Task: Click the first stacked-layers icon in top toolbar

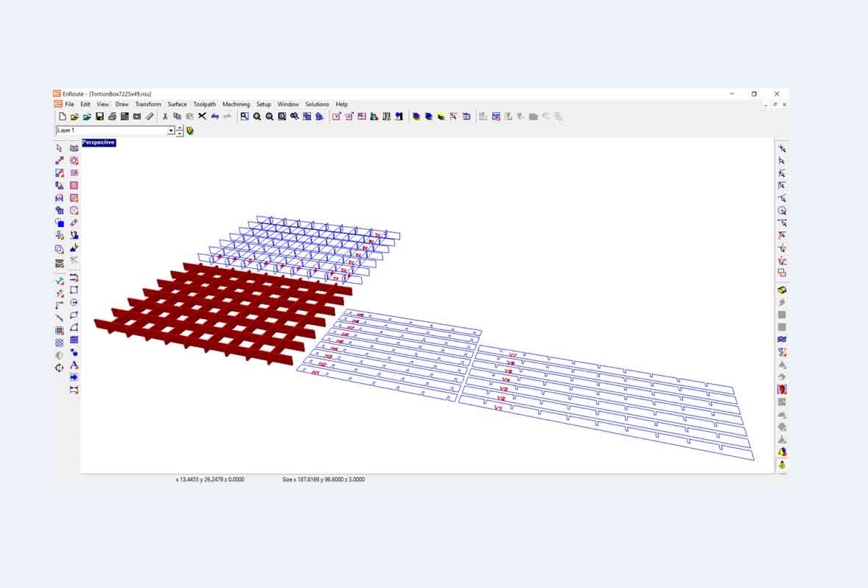Action: [416, 117]
